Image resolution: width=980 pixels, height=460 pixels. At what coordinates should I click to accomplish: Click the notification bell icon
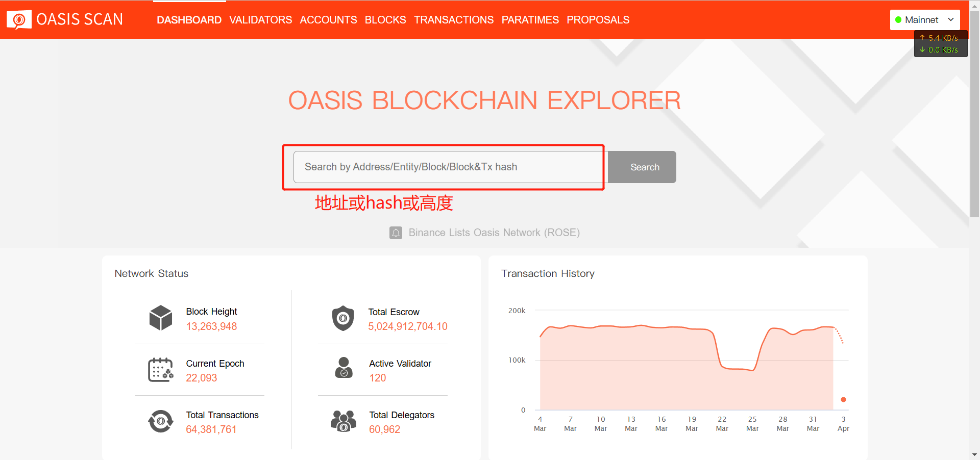[396, 233]
